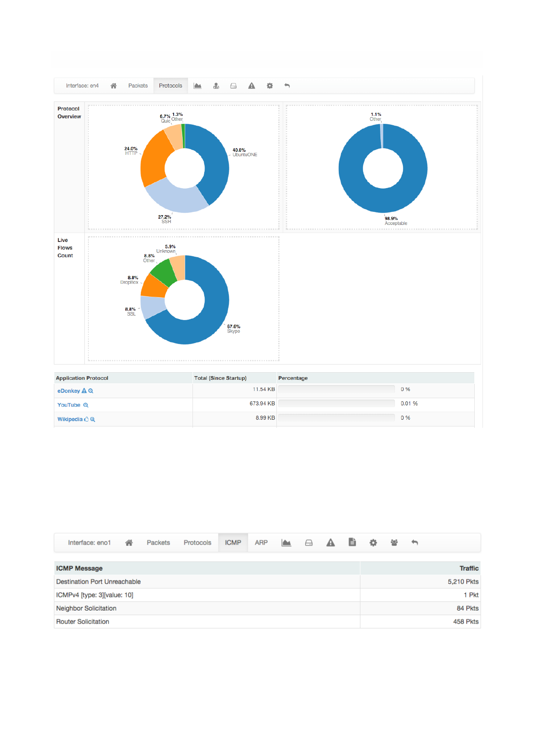Click the 11.54 KB value
The width and height of the screenshot is (534, 756).
(264, 389)
